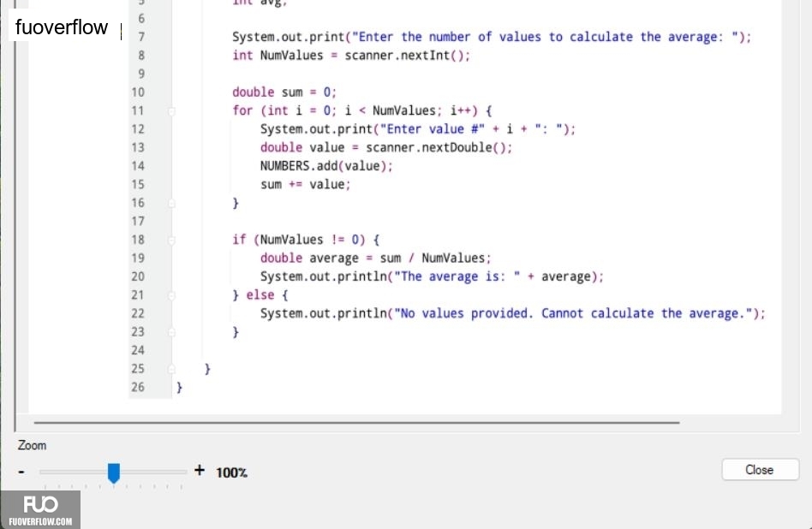
Task: Click the Close button
Action: click(760, 469)
